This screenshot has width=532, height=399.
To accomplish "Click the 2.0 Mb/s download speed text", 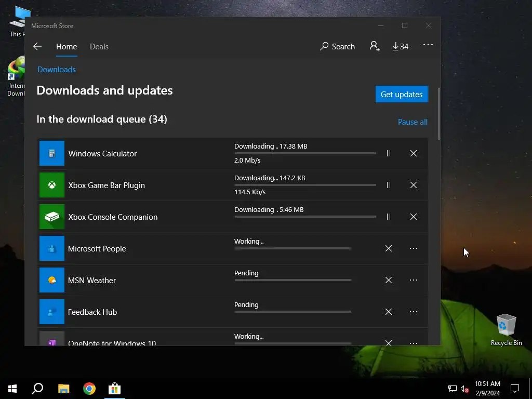I will pyautogui.click(x=247, y=160).
